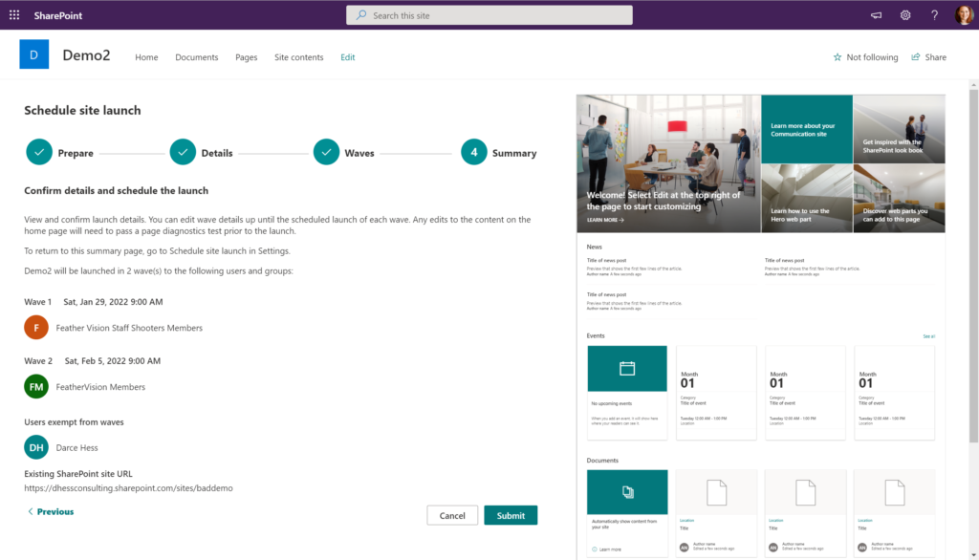
Task: Click the Not following label
Action: click(872, 56)
